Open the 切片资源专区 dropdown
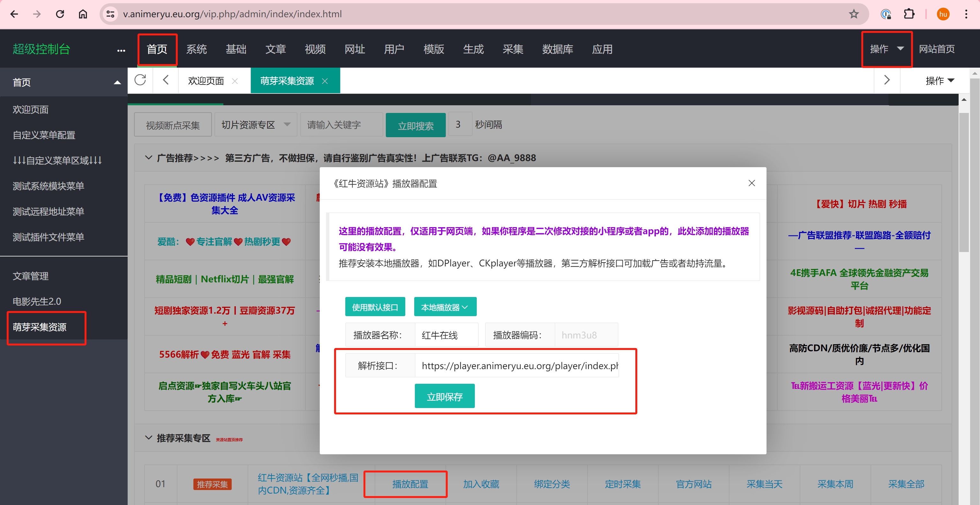This screenshot has height=505, width=980. [255, 125]
